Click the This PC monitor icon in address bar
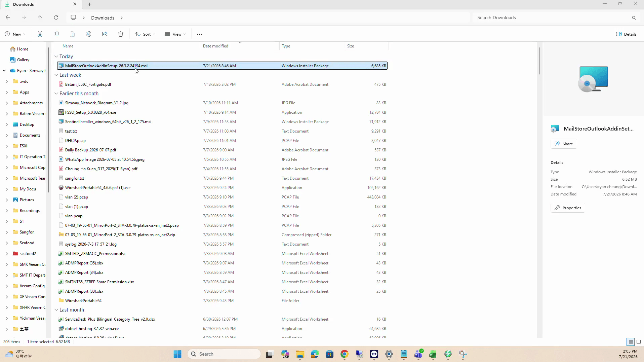Viewport: 644px width, 362px height. 73,17
